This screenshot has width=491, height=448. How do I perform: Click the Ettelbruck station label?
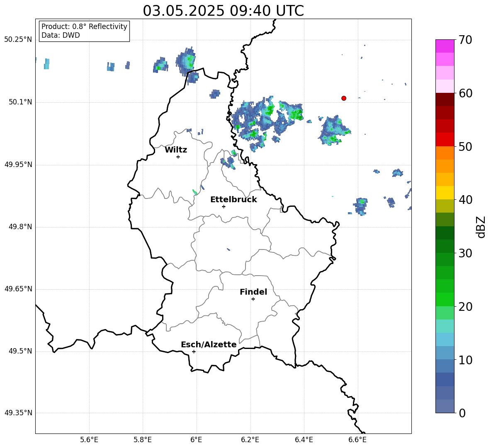click(233, 200)
